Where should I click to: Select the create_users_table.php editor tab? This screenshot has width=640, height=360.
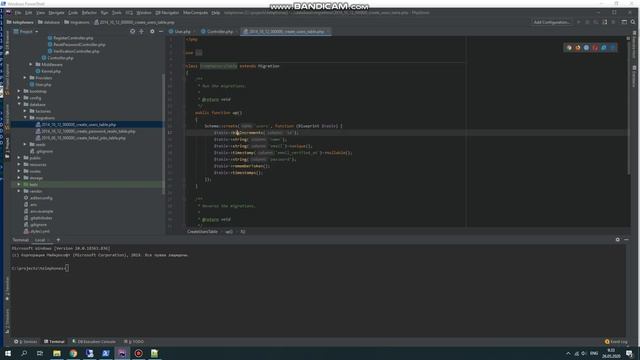pos(285,31)
